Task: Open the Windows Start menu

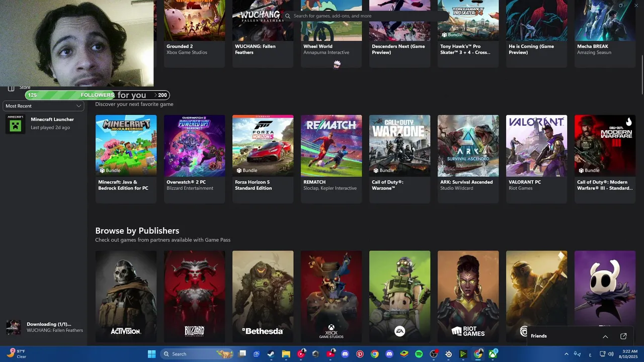Action: pos(151,354)
